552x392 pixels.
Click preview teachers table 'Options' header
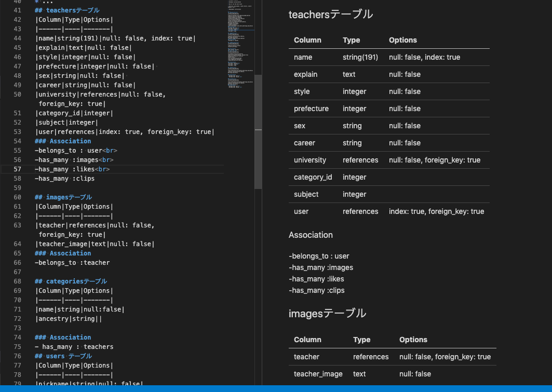403,40
